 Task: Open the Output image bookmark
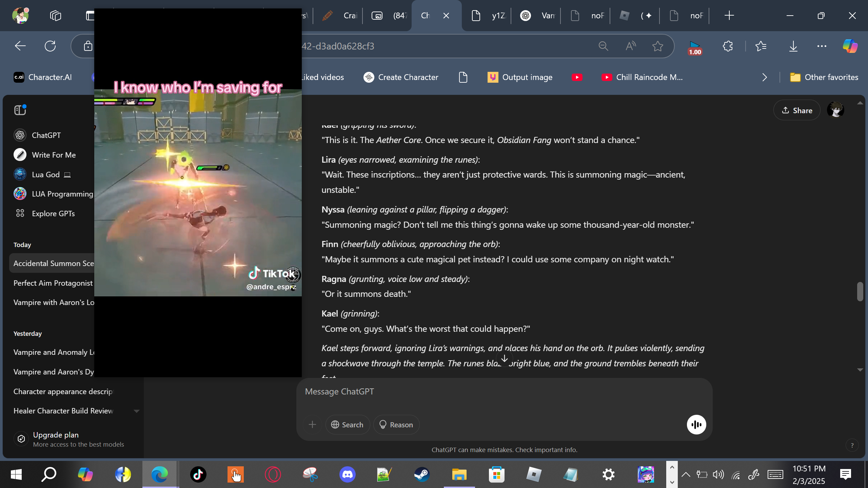[x=520, y=77]
